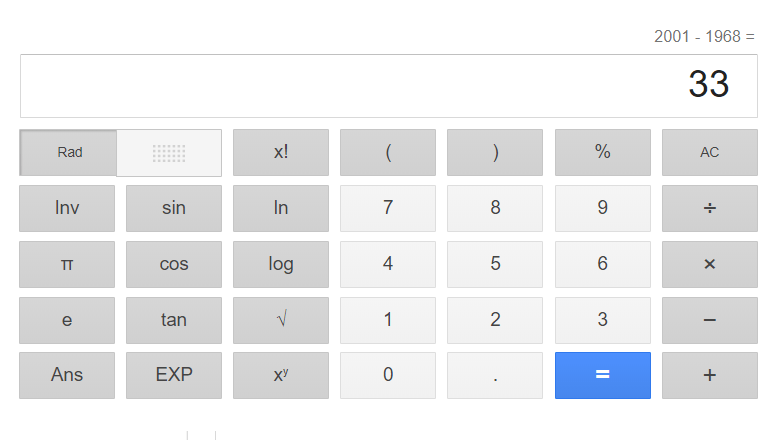The width and height of the screenshot is (772, 440).
Task: Insert the square root function
Action: 281,320
